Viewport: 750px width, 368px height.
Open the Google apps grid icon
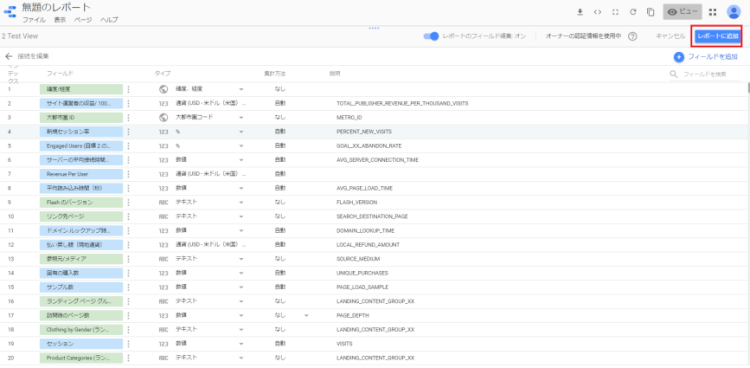tap(713, 12)
